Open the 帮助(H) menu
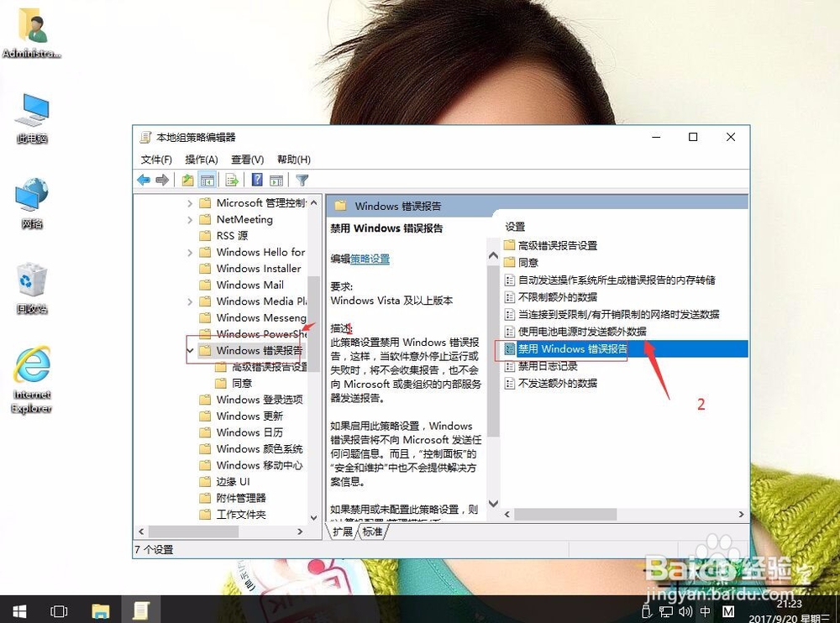The image size is (840, 623). [x=293, y=159]
